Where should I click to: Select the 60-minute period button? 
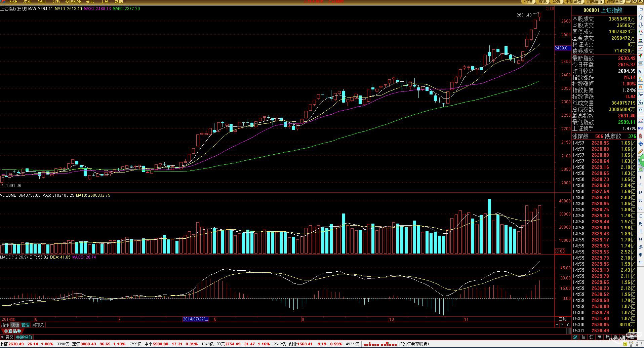(641, 208)
